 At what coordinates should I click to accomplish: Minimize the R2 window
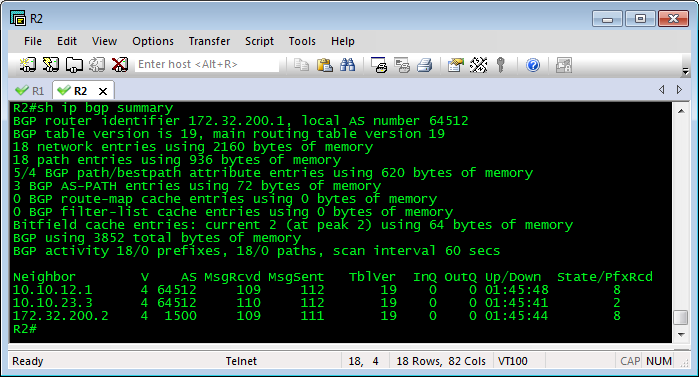(607, 19)
